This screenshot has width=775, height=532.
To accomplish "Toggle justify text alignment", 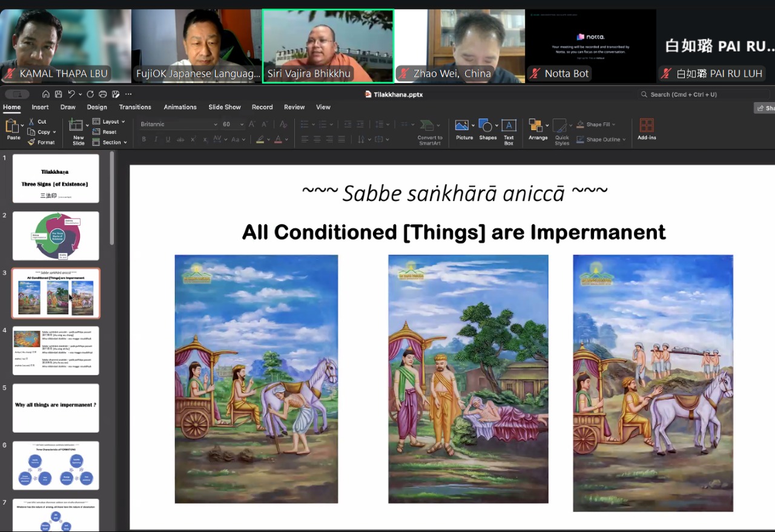I will point(341,139).
